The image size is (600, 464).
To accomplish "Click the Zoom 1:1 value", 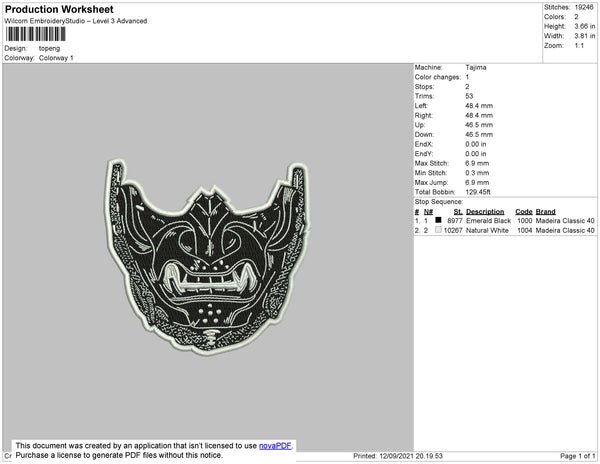I will click(x=579, y=46).
